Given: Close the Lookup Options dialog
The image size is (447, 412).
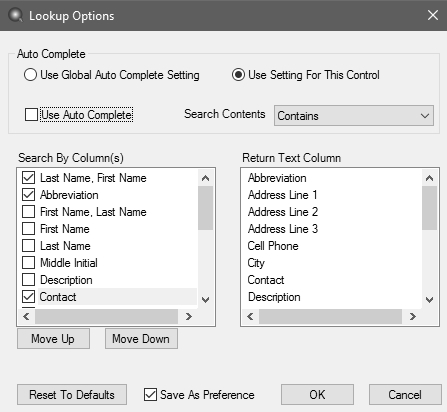Looking at the screenshot, I should point(433,15).
